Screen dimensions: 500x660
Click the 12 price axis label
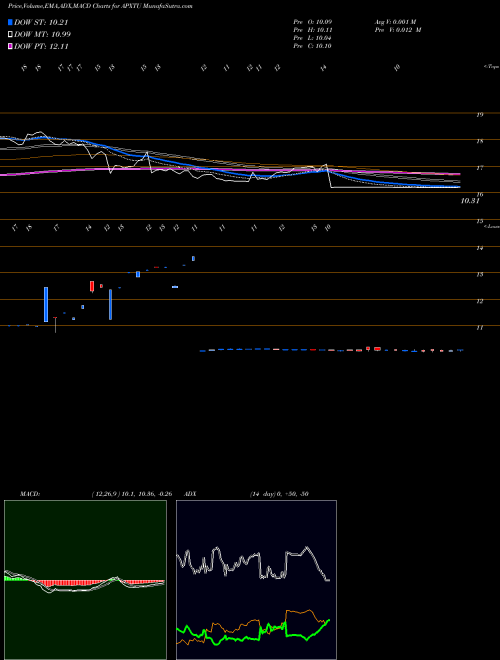pyautogui.click(x=479, y=301)
